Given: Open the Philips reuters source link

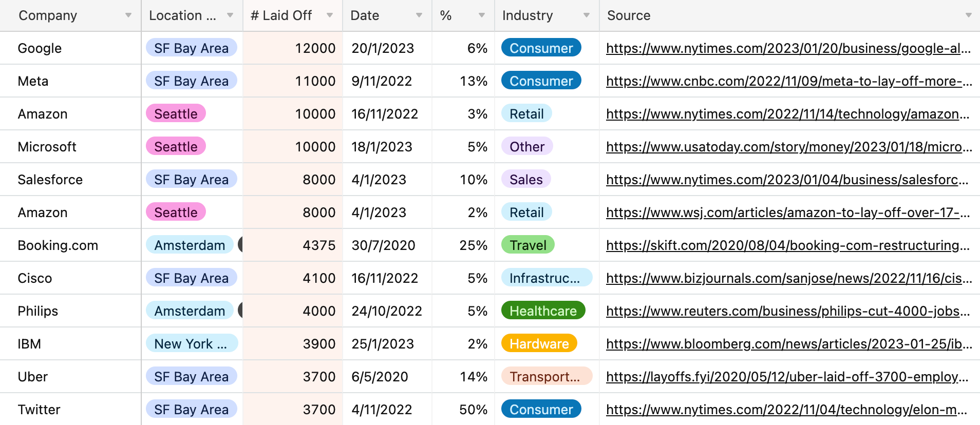Looking at the screenshot, I should (788, 311).
